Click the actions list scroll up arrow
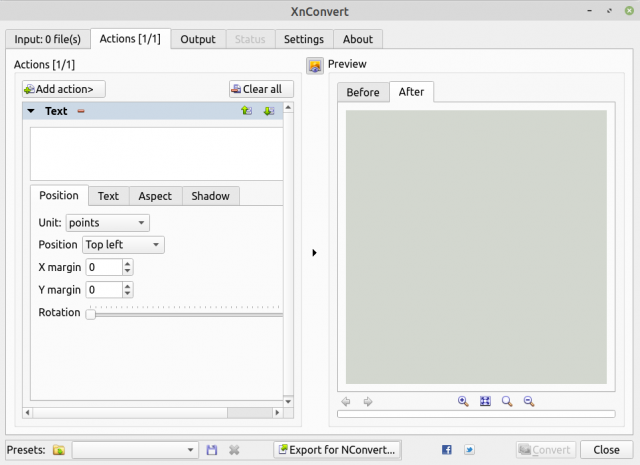This screenshot has width=640, height=465. pyautogui.click(x=288, y=107)
